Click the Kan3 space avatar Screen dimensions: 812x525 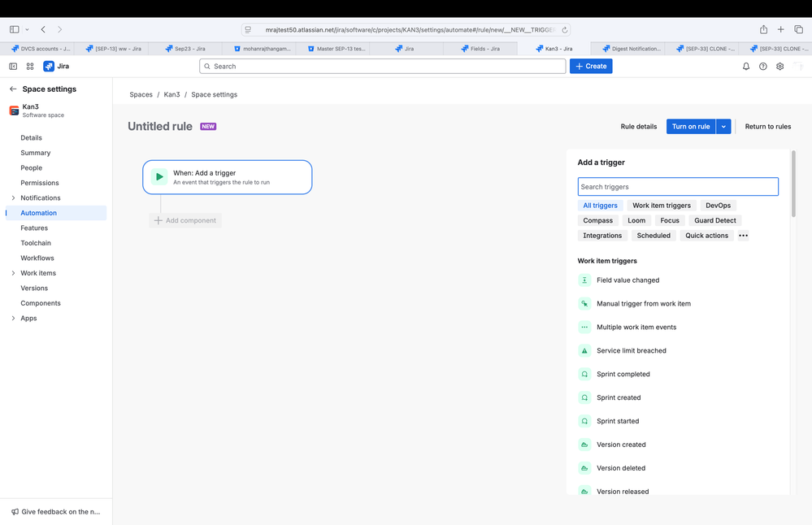click(x=14, y=111)
